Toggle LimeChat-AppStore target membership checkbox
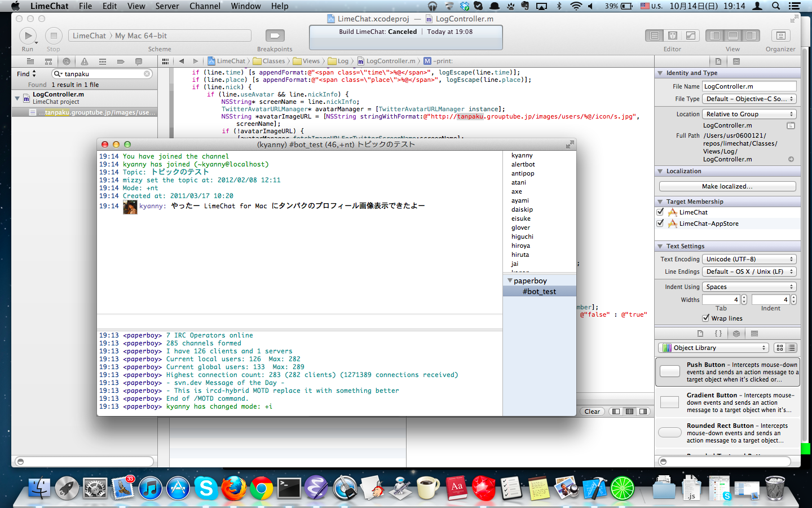812x508 pixels. [x=660, y=224]
